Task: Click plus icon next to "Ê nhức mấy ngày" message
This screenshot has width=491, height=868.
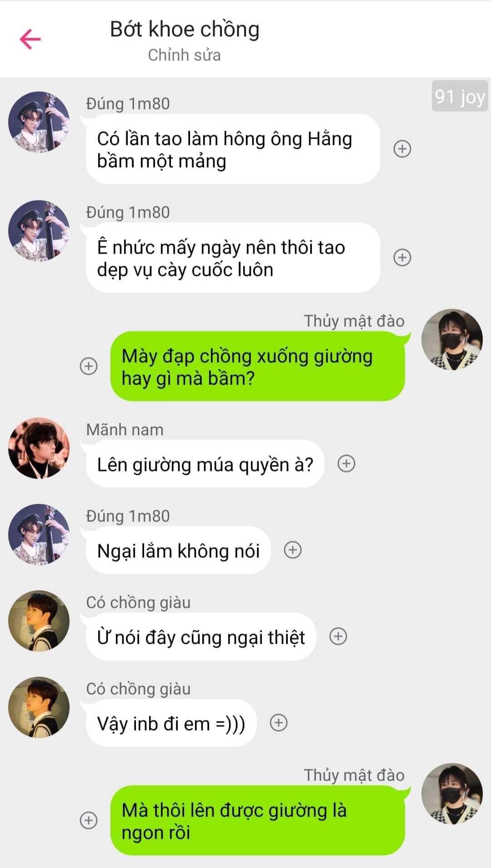Action: [x=402, y=257]
